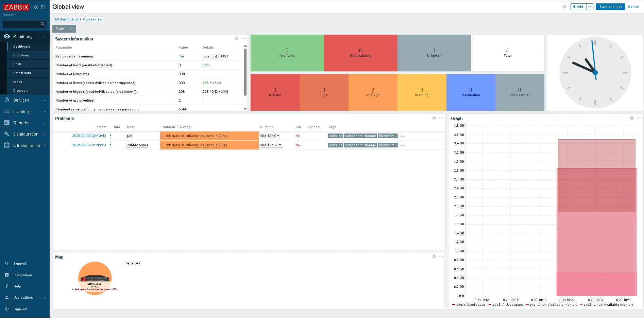Open dashboard properties gear icon
The width and height of the screenshot is (644, 318).
point(564,7)
